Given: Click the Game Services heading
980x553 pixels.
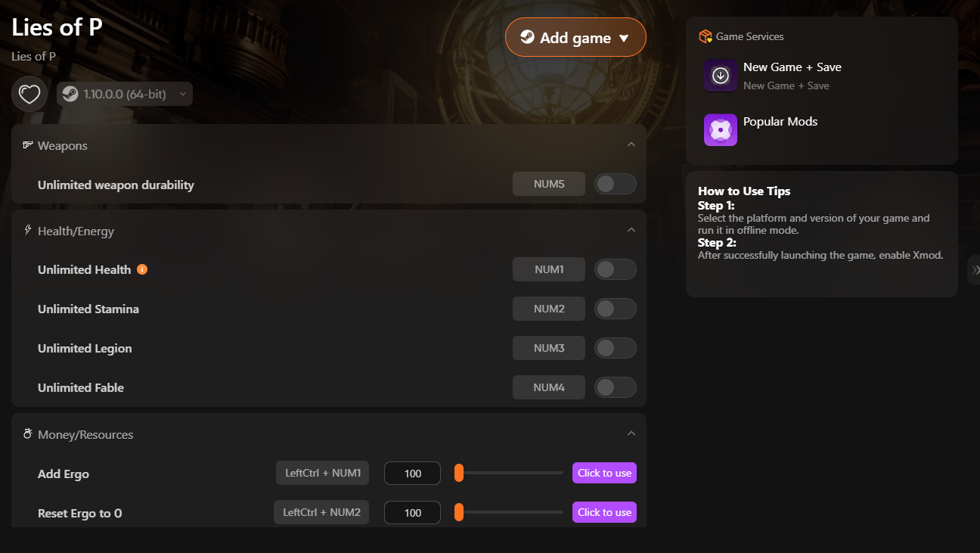Looking at the screenshot, I should click(750, 36).
